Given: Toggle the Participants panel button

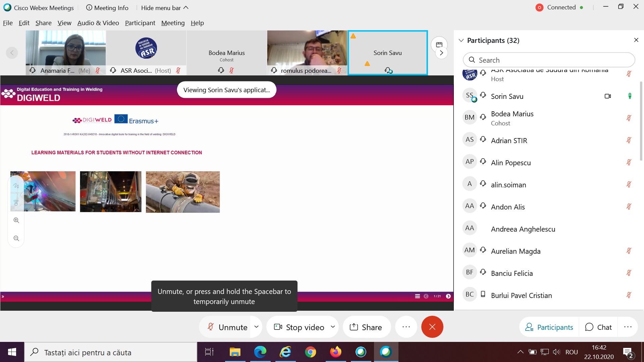Looking at the screenshot, I should 549,327.
